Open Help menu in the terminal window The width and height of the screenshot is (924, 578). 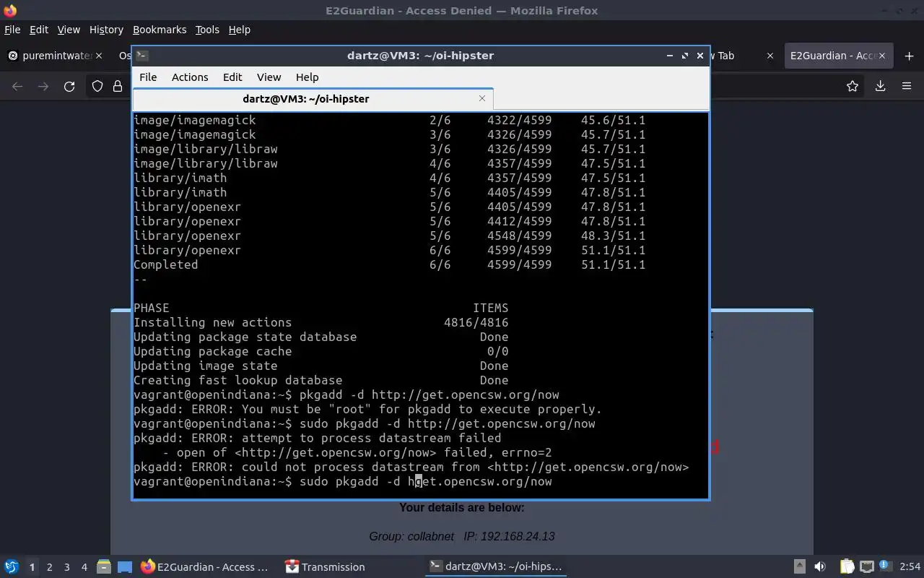coord(307,77)
